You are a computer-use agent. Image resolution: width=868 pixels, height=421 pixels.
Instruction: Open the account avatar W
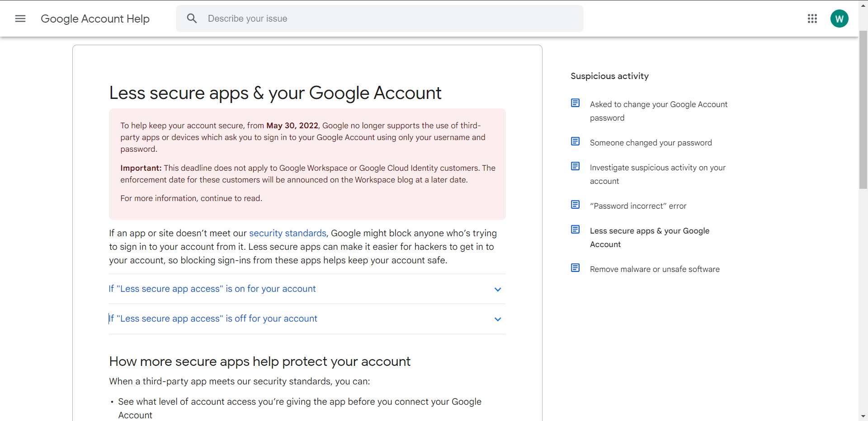(840, 19)
